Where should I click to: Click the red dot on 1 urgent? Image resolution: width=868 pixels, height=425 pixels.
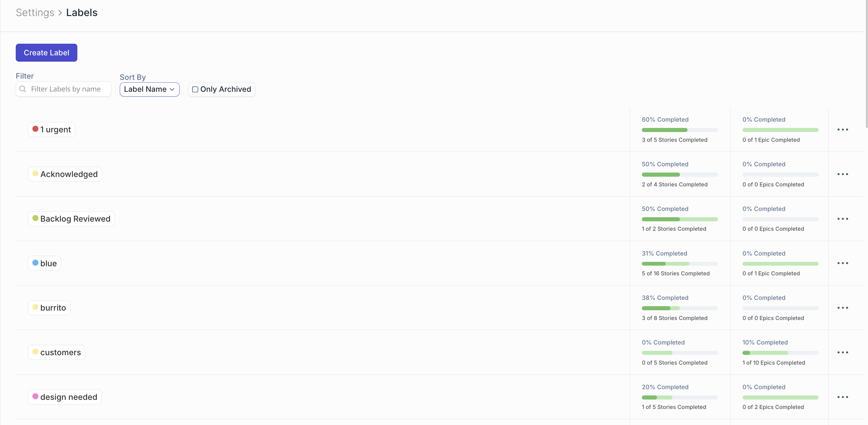[x=35, y=129]
